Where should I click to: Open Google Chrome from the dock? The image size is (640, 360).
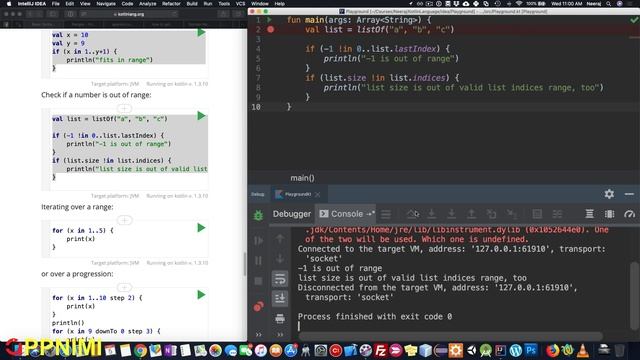(x=140, y=351)
